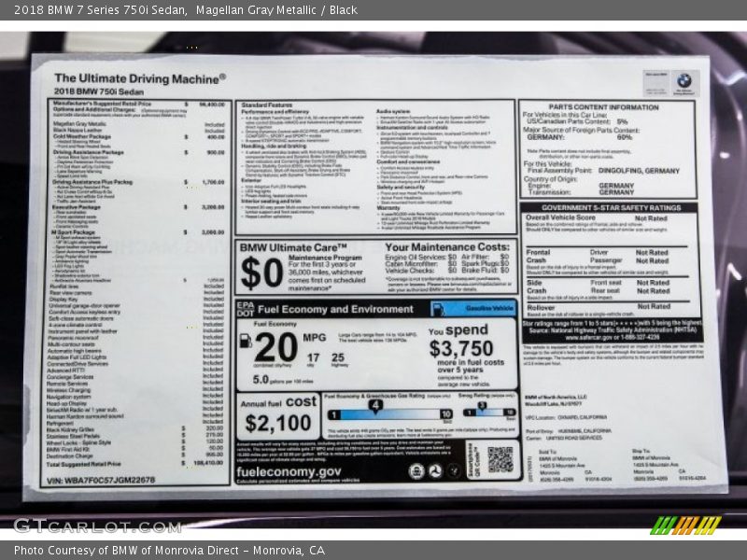This screenshot has height=560, width=747.
Task: Click the VIN number text
Action: (x=101, y=480)
